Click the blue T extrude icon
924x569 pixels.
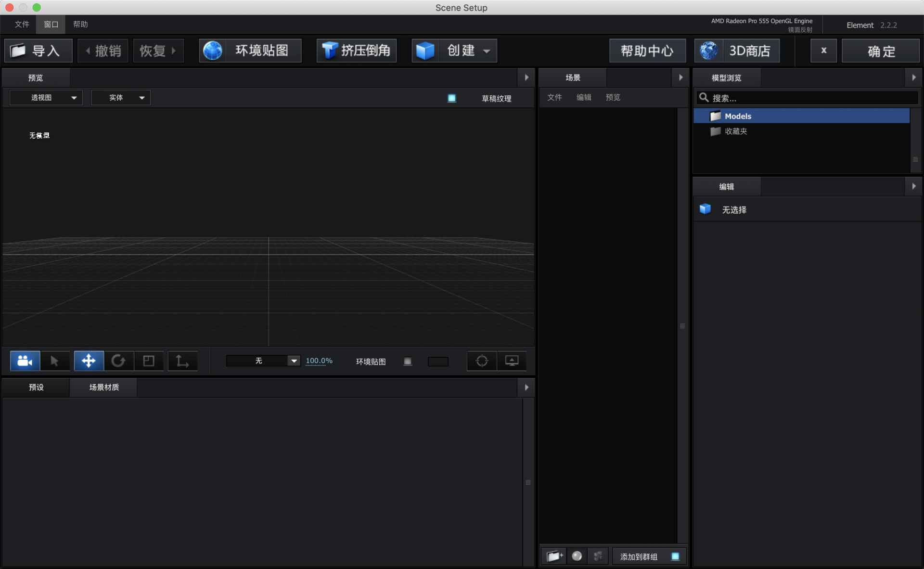pyautogui.click(x=329, y=51)
